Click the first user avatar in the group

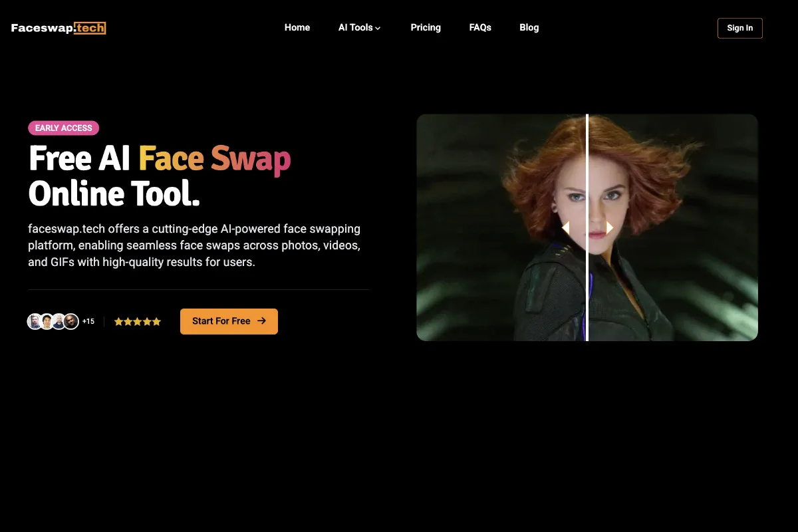(35, 321)
